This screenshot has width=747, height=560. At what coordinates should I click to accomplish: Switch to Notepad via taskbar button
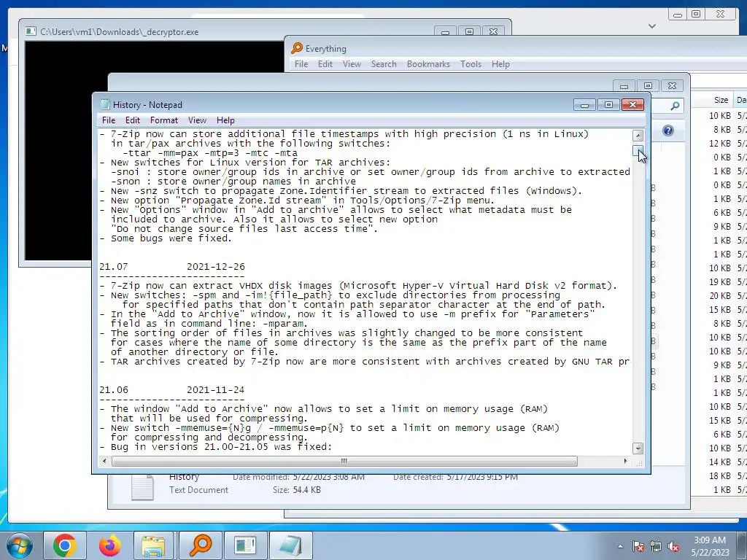click(x=290, y=545)
